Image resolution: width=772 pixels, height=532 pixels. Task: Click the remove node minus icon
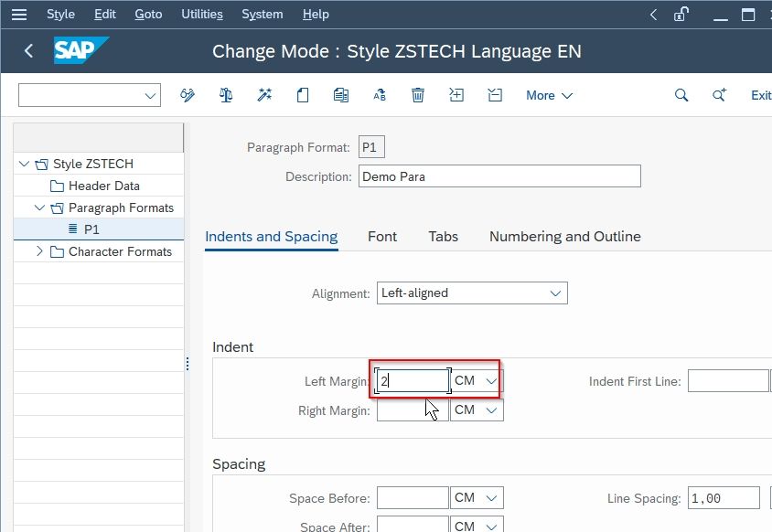[x=495, y=95]
